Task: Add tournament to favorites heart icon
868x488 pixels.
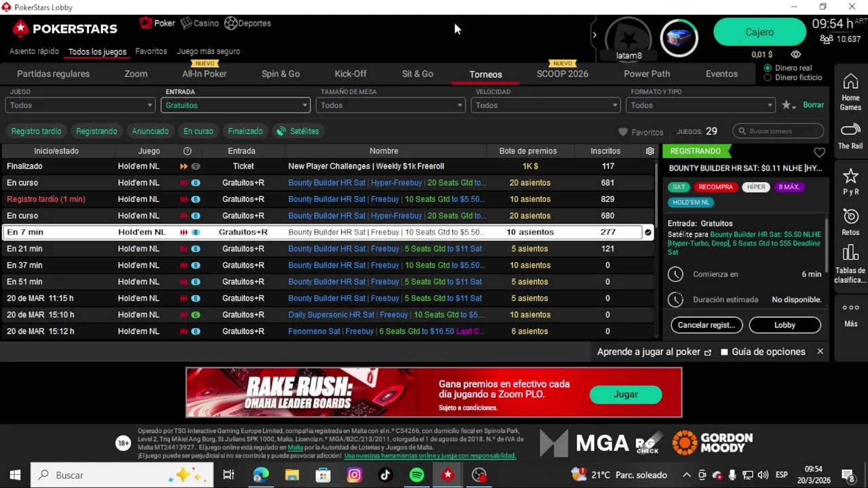Action: 819,152
